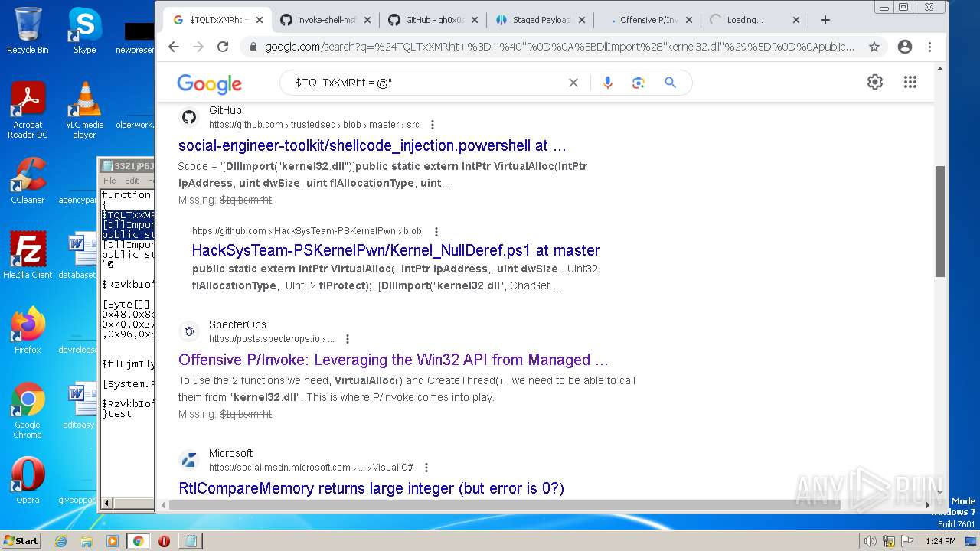Close the Loading tab

click(x=796, y=20)
